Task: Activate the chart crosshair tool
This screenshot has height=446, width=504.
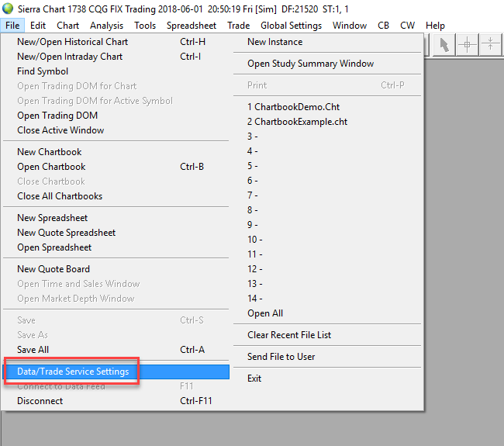Action: point(467,45)
